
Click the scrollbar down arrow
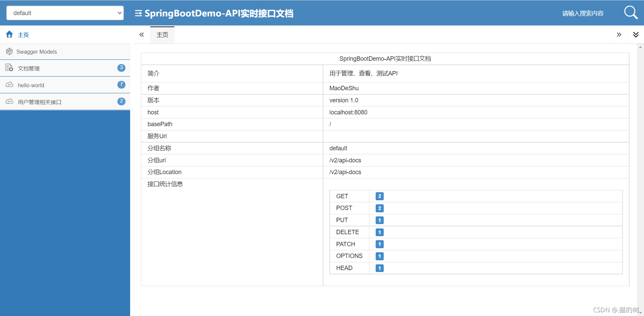640,313
